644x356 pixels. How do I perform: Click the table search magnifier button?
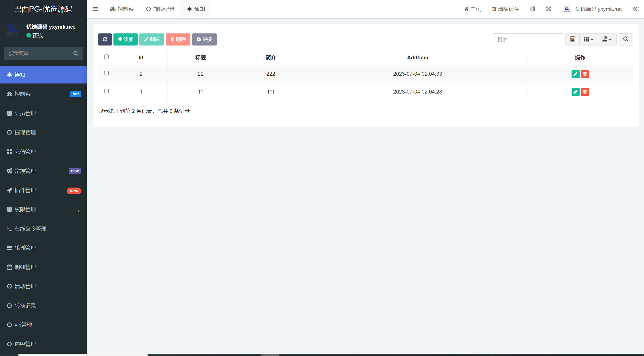point(626,39)
